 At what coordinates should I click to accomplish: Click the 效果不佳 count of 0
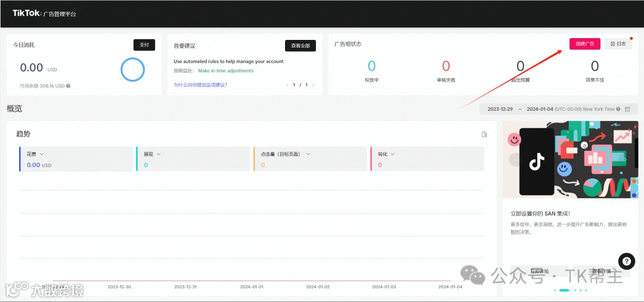595,66
